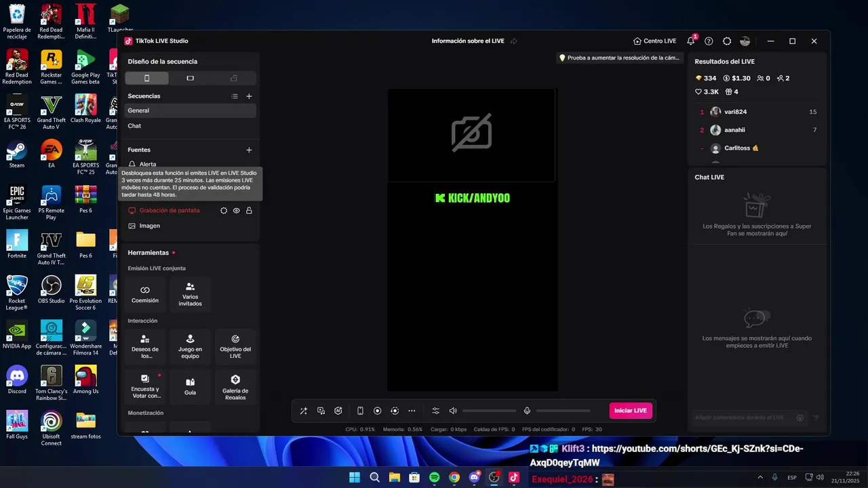Open OBS Studio desktop shortcut
This screenshot has height=488, width=868.
tap(51, 289)
